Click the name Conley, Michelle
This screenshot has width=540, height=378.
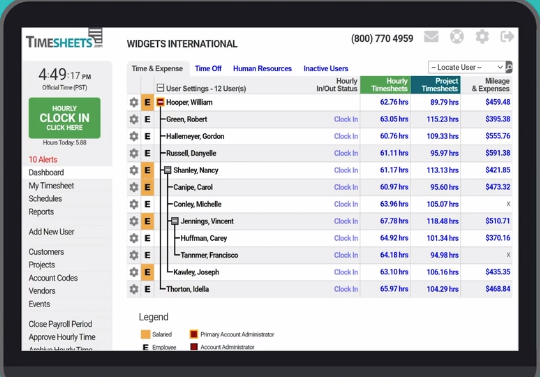[x=197, y=204]
